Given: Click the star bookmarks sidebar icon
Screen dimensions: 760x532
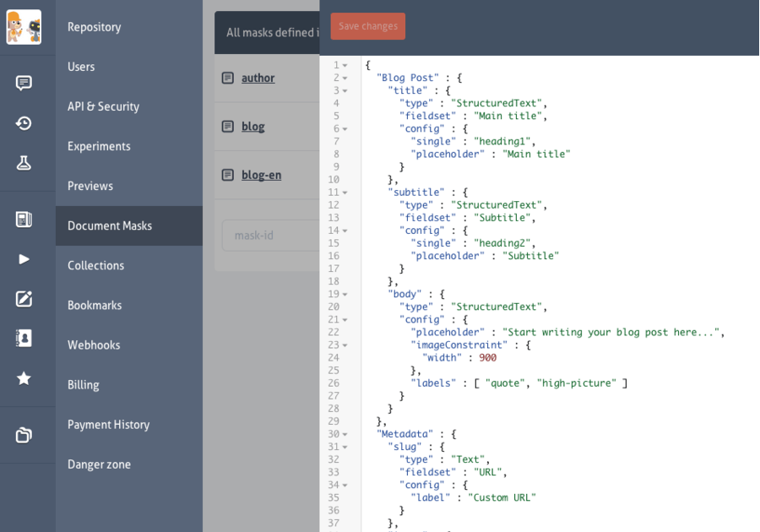Looking at the screenshot, I should click(24, 378).
